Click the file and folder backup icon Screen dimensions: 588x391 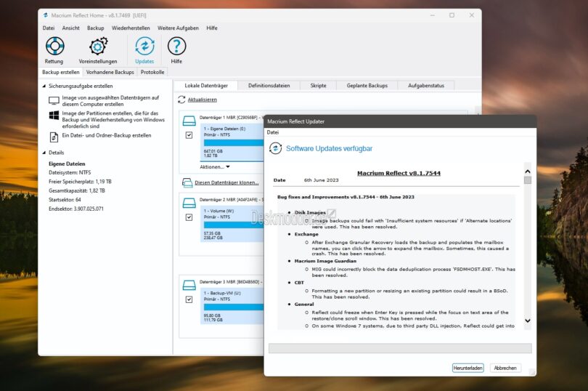click(x=54, y=137)
